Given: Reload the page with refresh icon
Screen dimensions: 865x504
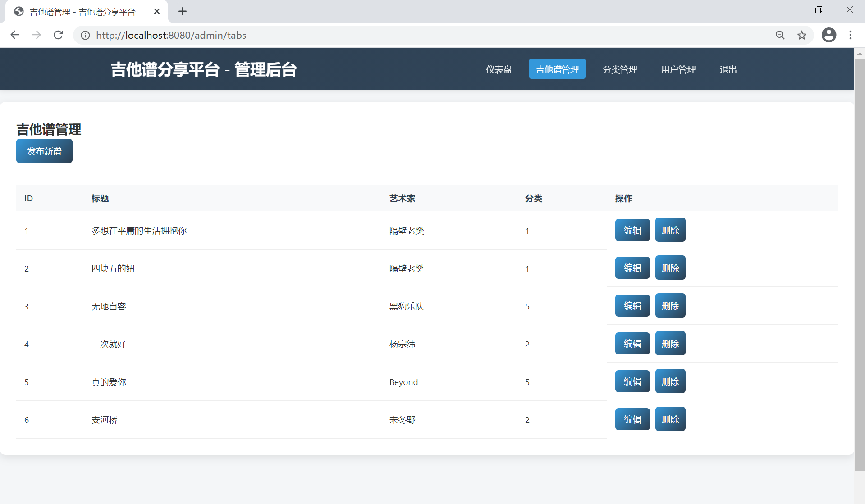Looking at the screenshot, I should click(x=58, y=35).
